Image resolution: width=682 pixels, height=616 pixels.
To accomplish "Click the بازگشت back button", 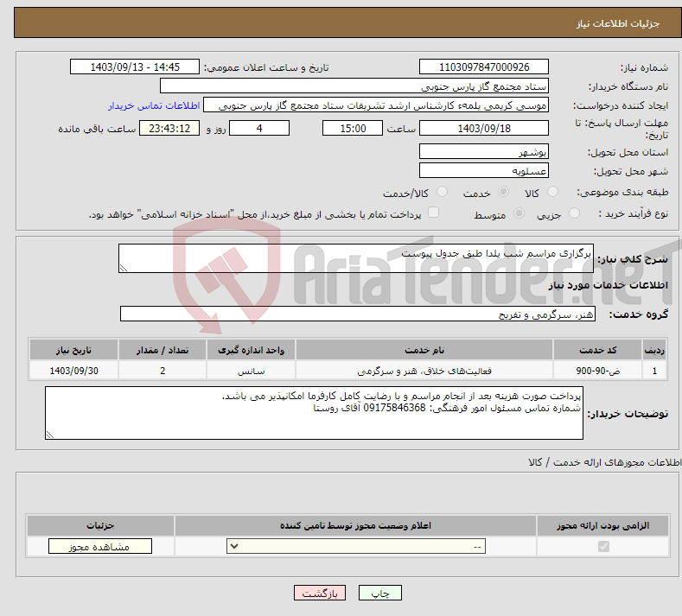I will click(320, 593).
